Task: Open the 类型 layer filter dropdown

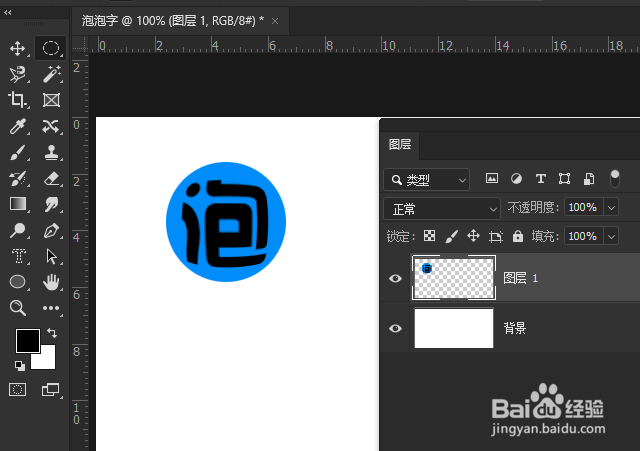Action: (x=427, y=180)
